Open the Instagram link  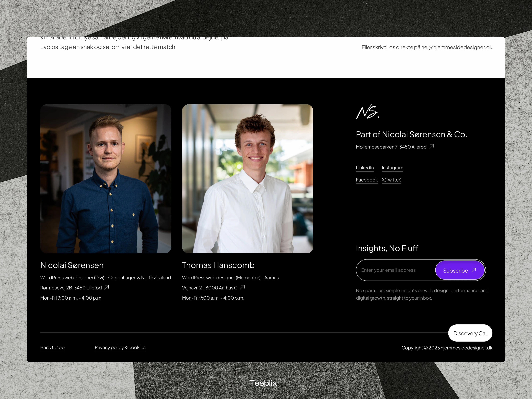click(392, 168)
